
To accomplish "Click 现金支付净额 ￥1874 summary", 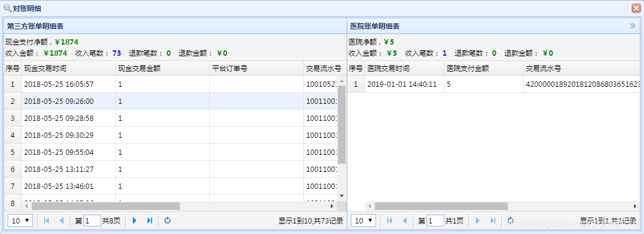I will pos(42,42).
